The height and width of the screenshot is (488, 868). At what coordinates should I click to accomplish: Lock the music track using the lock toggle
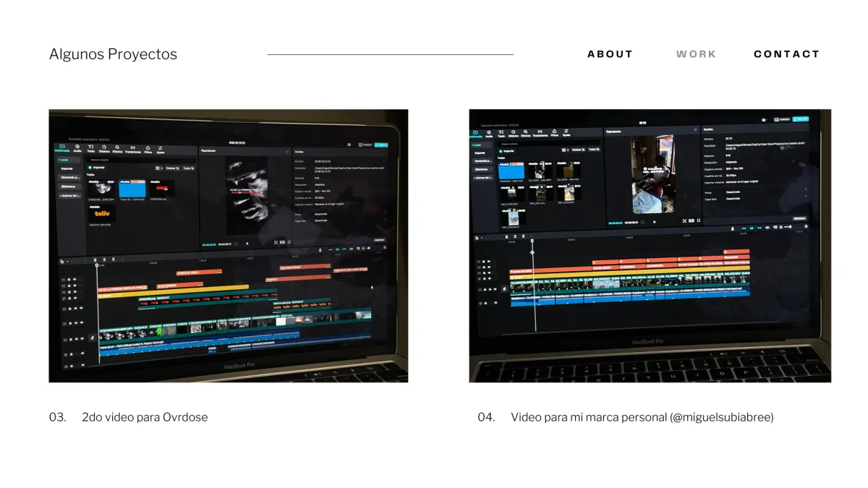pos(71,354)
